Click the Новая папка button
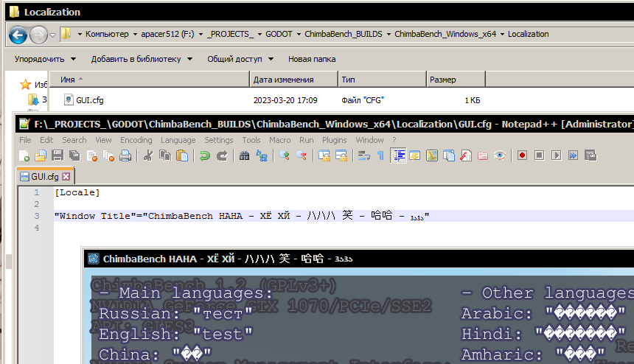Image resolution: width=634 pixels, height=364 pixels. click(312, 59)
